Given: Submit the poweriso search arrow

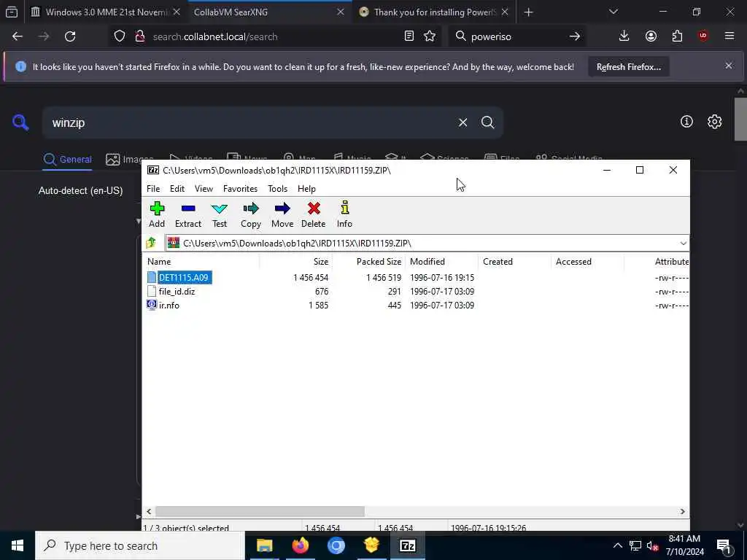Looking at the screenshot, I should click(575, 36).
